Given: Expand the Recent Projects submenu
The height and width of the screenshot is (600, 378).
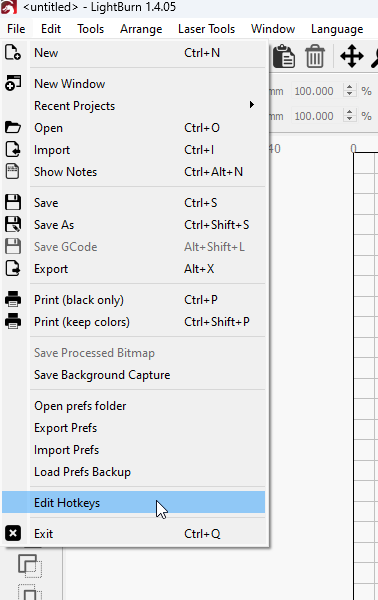Looking at the screenshot, I should tap(134, 106).
